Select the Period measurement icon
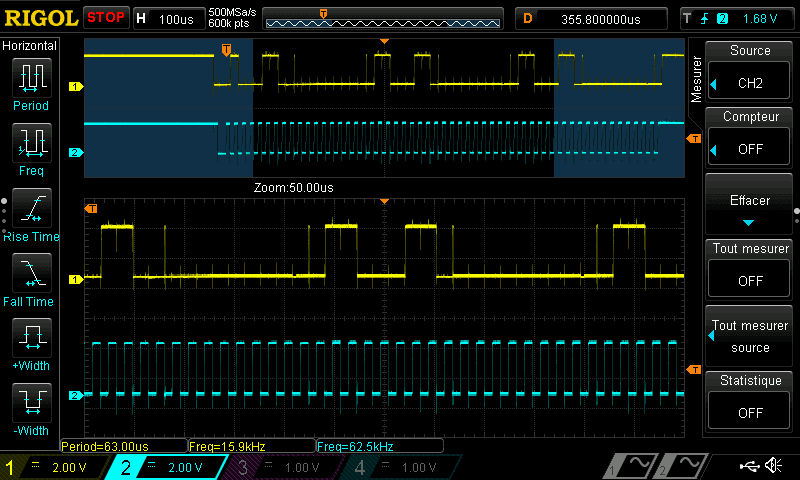The image size is (800, 480). click(32, 78)
